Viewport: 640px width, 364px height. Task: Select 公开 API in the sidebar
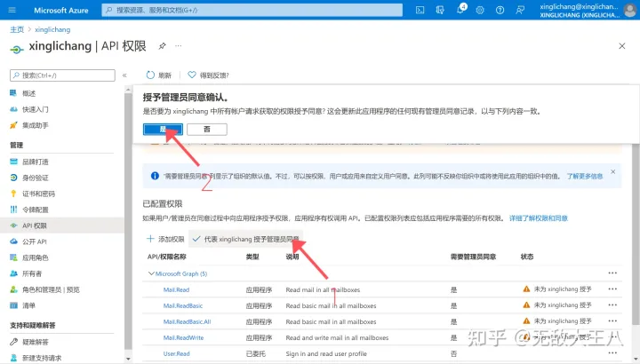[x=36, y=241]
